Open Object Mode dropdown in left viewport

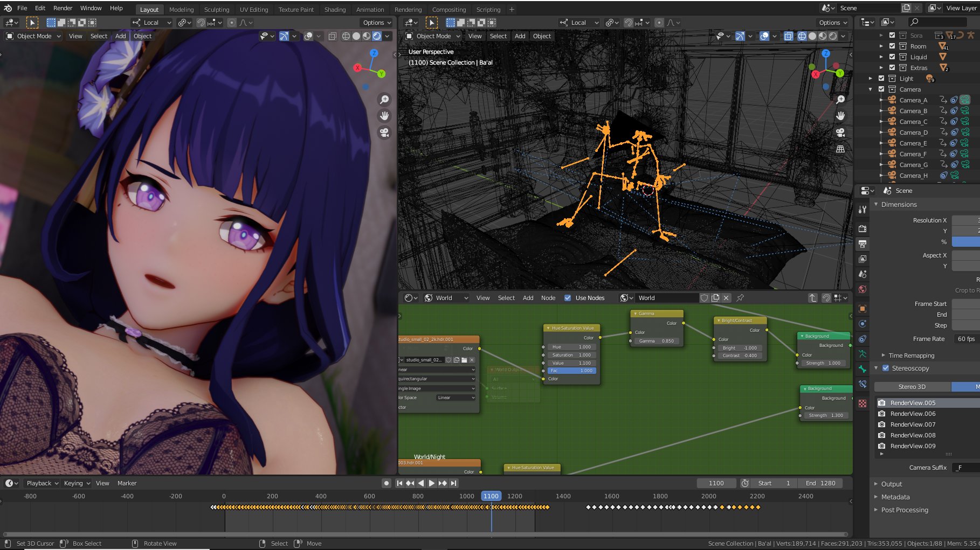pyautogui.click(x=33, y=36)
